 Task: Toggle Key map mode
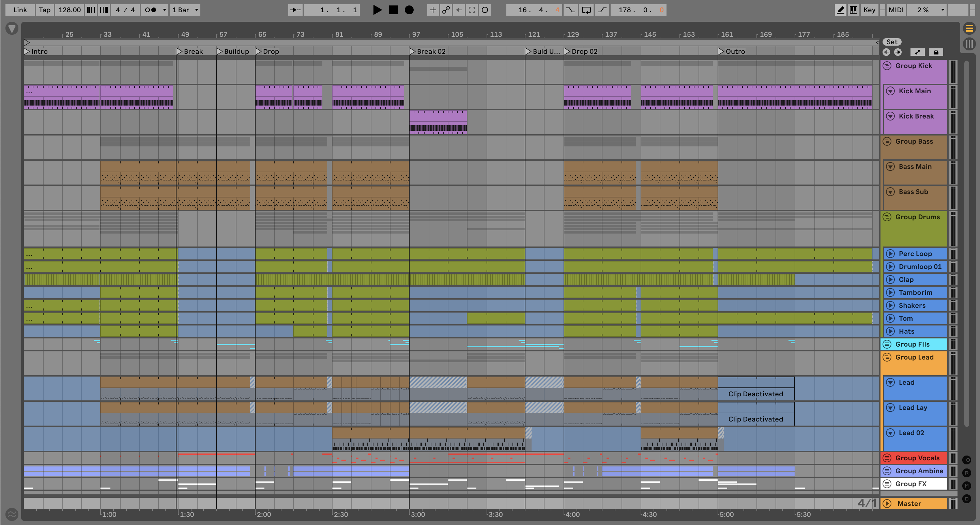click(869, 10)
